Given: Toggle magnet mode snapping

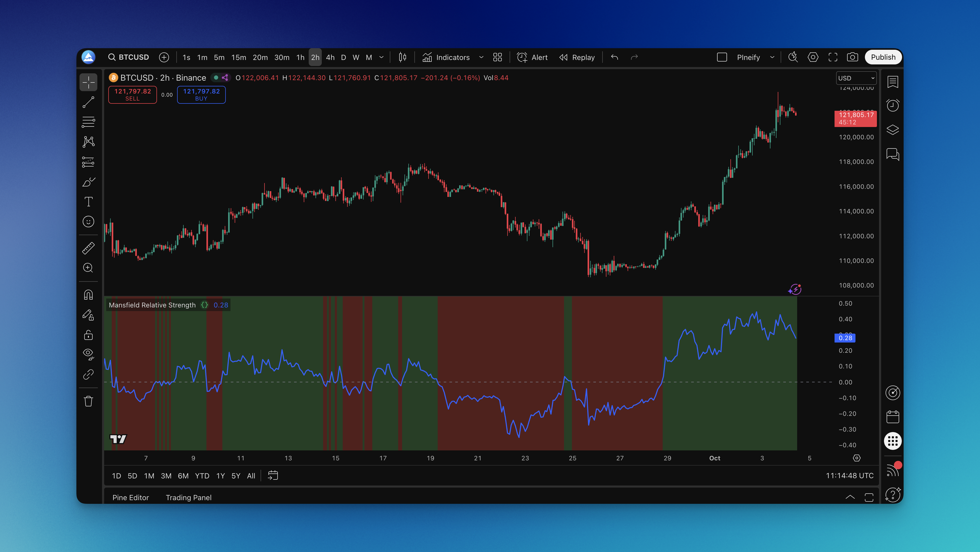Looking at the screenshot, I should tap(88, 295).
